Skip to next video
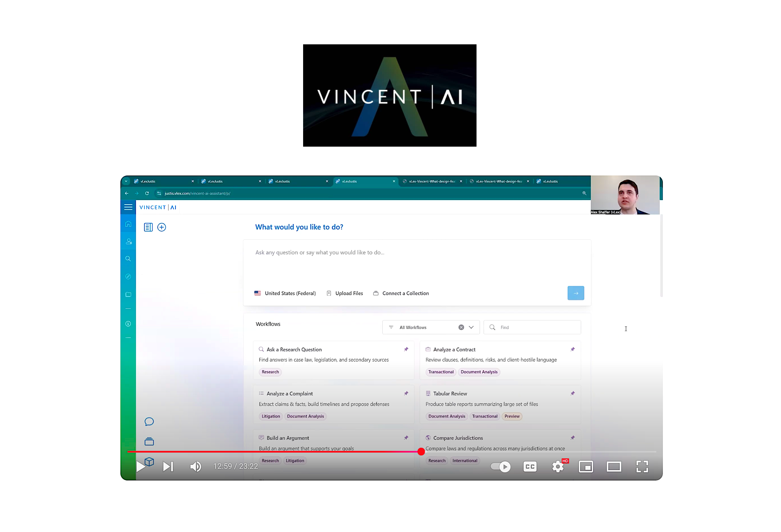Screen dimensions: 781x532 point(168,467)
